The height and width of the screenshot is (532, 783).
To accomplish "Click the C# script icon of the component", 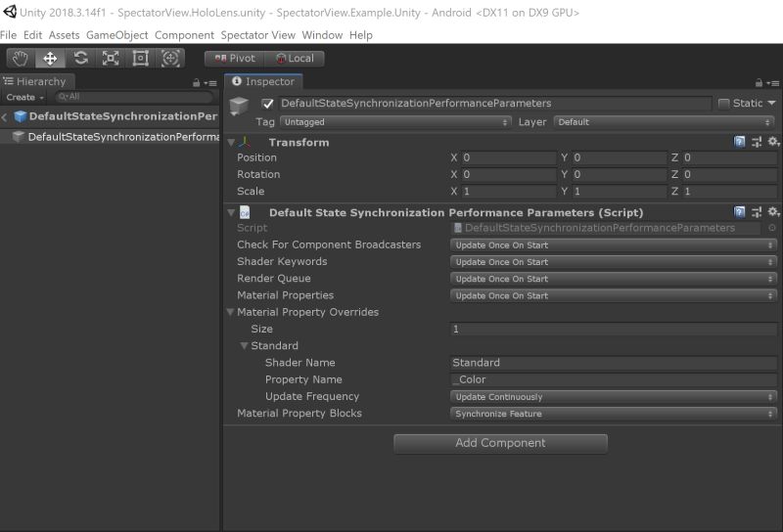I will coord(244,212).
